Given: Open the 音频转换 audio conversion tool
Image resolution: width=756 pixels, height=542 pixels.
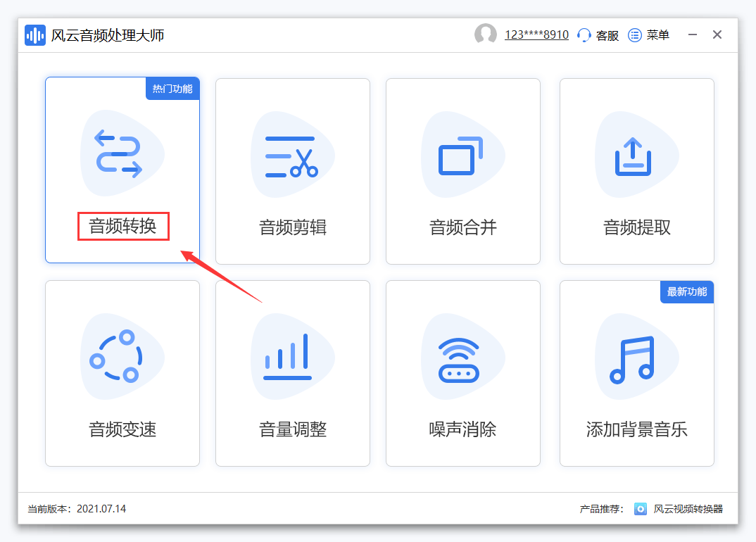Looking at the screenshot, I should coord(122,169).
